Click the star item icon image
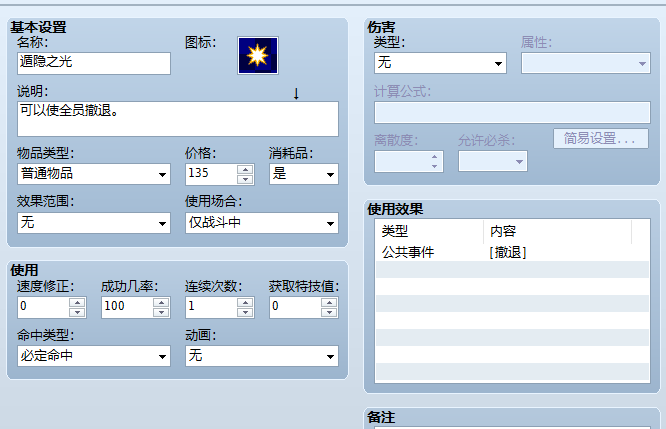 pyautogui.click(x=258, y=56)
